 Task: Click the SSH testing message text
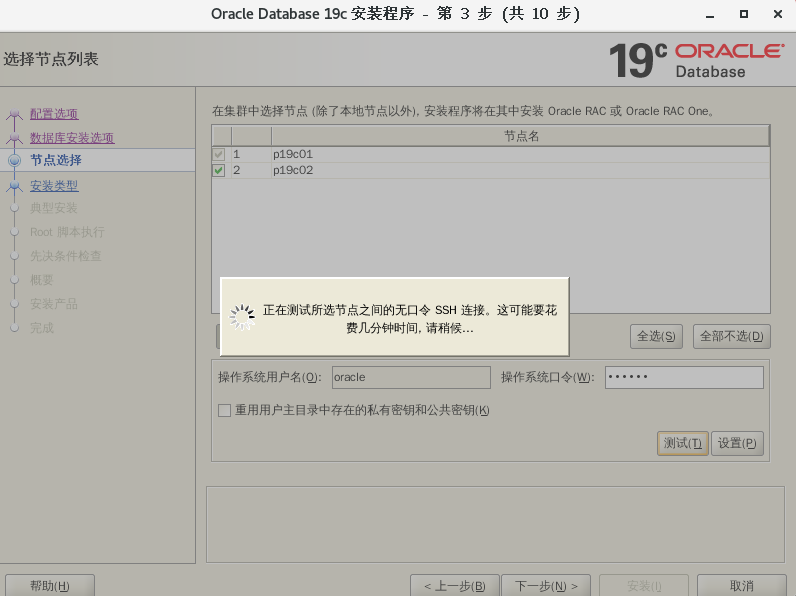pos(410,319)
